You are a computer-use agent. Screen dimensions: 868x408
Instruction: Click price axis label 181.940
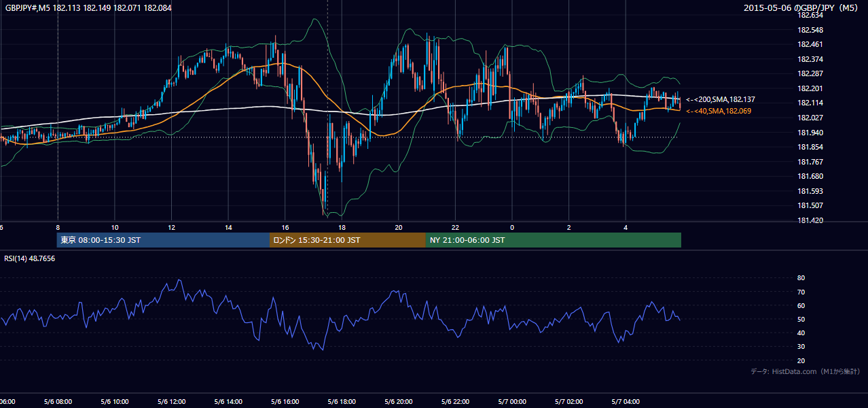point(809,133)
